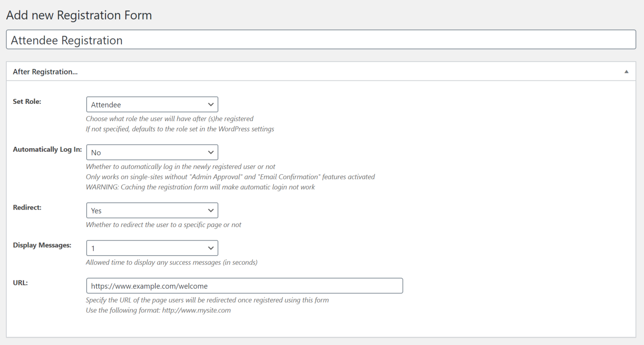
Task: Open the Display Messages seconds dropdown
Action: pyautogui.click(x=152, y=248)
